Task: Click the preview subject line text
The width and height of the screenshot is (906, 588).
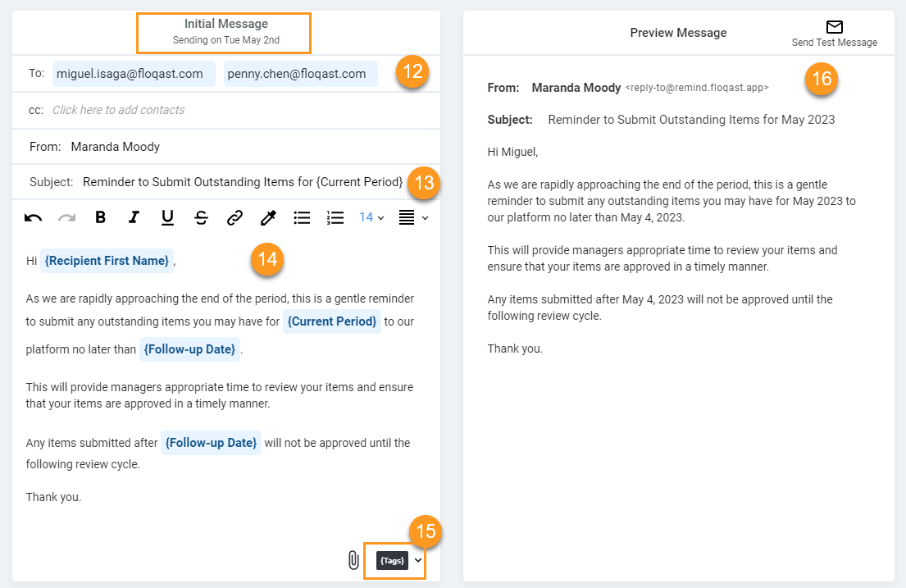Action: click(691, 120)
